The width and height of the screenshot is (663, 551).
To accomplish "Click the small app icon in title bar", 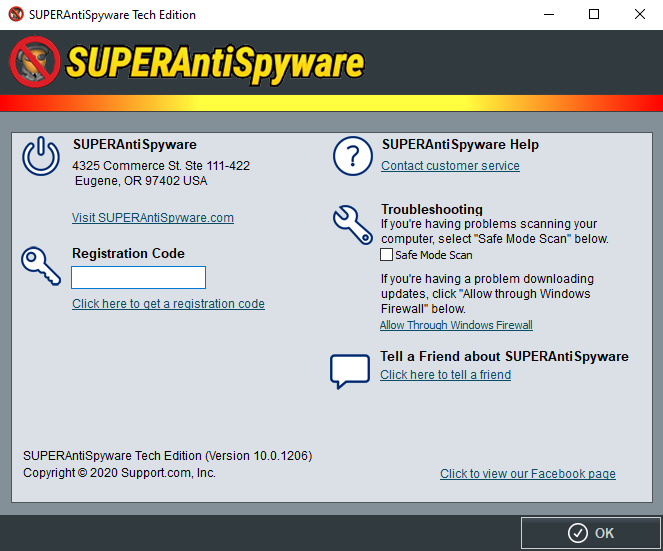I will [15, 15].
